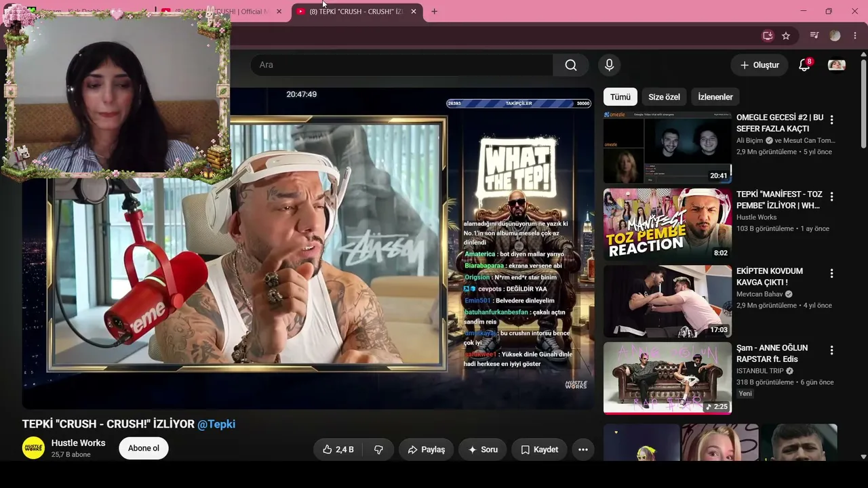The image size is (868, 488).
Task: Click the Paylaş share button
Action: [427, 449]
